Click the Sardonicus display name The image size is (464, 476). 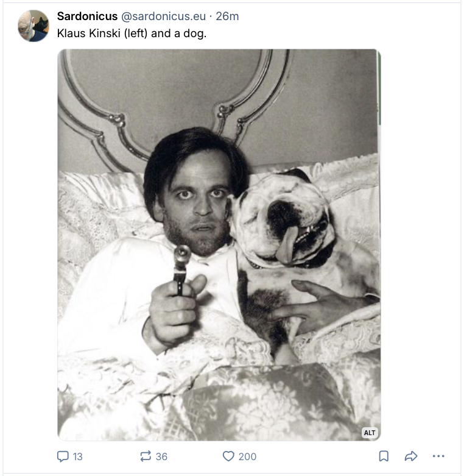87,16
